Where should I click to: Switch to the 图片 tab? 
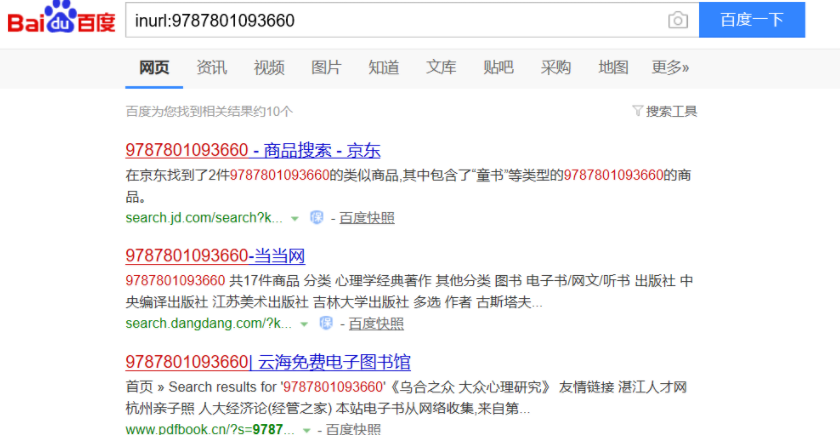326,68
